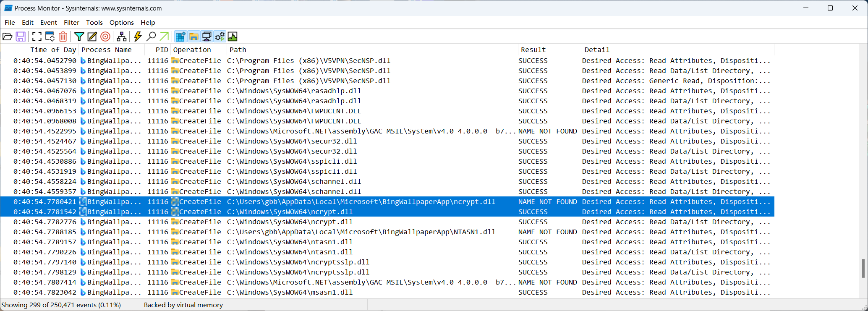Select the event at 0:40:54.0452790
This screenshot has height=311, width=868.
[x=387, y=60]
